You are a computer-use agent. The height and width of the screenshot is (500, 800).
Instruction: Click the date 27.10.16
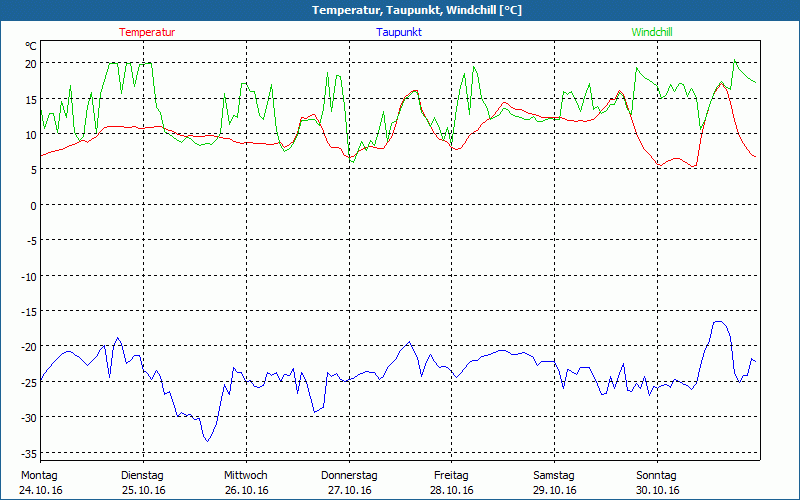click(349, 490)
